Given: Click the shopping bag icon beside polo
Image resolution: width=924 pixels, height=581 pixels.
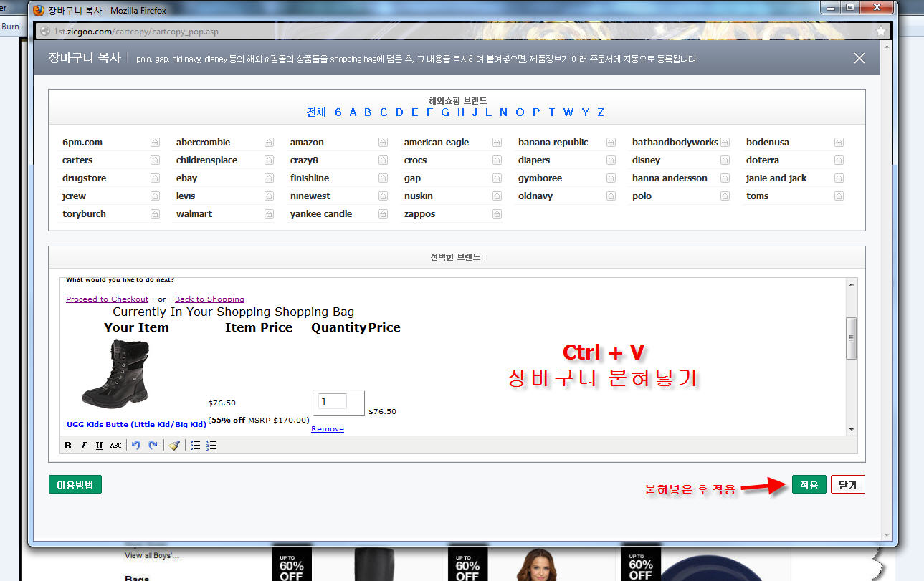Looking at the screenshot, I should (725, 196).
